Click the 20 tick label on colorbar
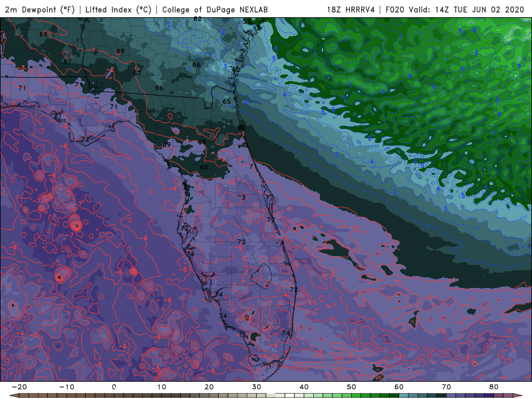The width and height of the screenshot is (532, 399). pos(209,387)
